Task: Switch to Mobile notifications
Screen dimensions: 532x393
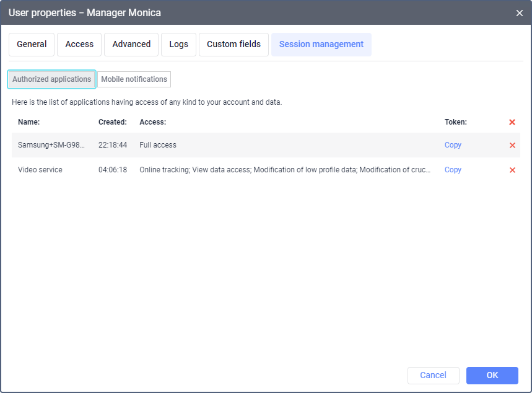Action: click(x=134, y=79)
